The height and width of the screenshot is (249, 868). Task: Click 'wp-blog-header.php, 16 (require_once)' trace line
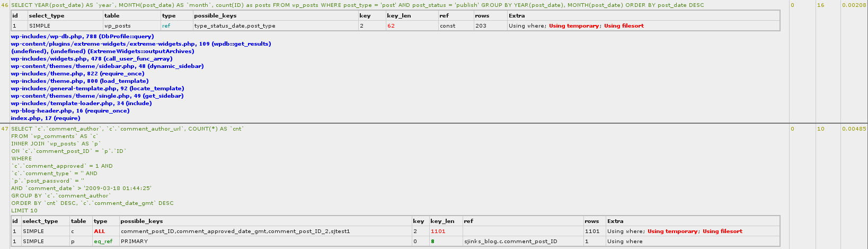70,110
